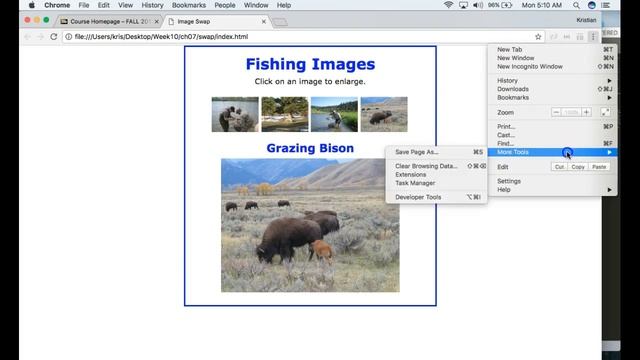Select Clear Browsing Data

coord(436,166)
